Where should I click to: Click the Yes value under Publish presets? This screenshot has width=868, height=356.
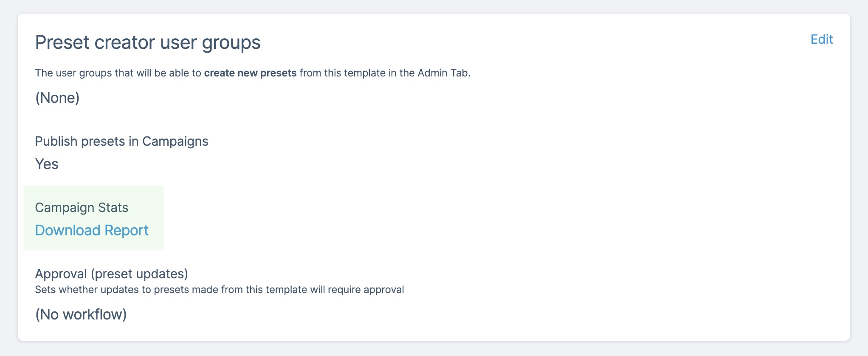click(47, 164)
